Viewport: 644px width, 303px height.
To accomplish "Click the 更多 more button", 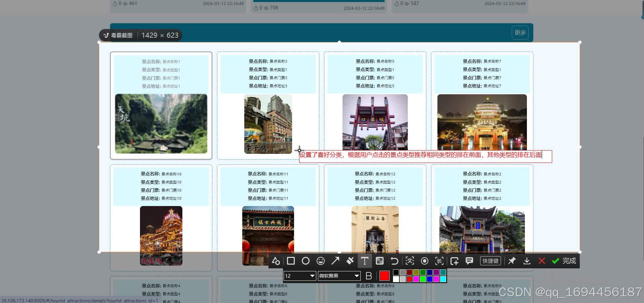I will tap(520, 33).
